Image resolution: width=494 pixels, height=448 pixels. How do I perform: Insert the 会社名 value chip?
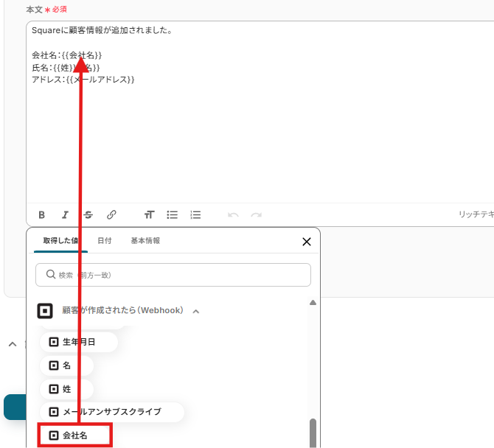tap(74, 435)
